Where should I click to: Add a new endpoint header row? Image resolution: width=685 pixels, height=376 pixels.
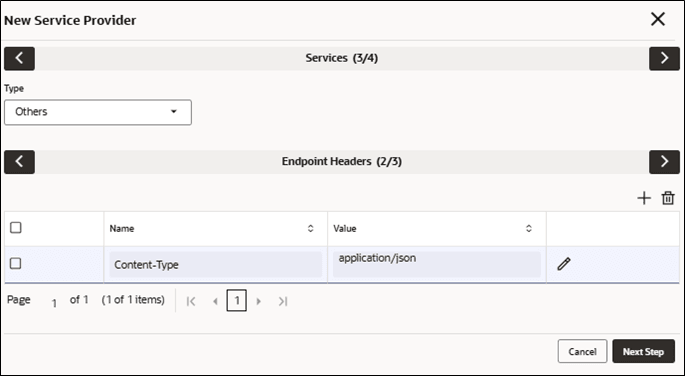[x=644, y=198]
